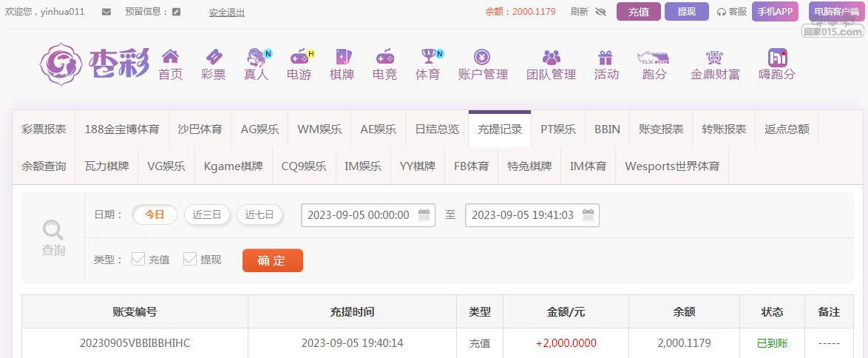868x358 pixels.
Task: Edit reserved info pencil icon
Action: pyautogui.click(x=177, y=12)
